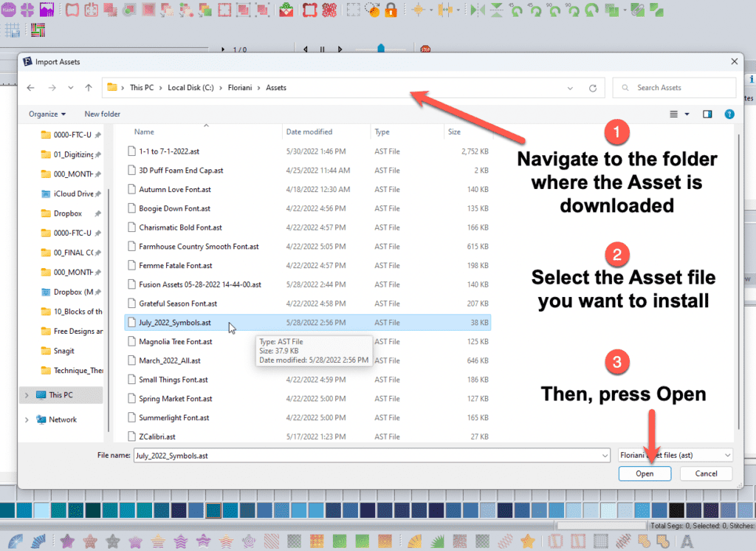Click the green spiky fan icon

[x=437, y=541]
